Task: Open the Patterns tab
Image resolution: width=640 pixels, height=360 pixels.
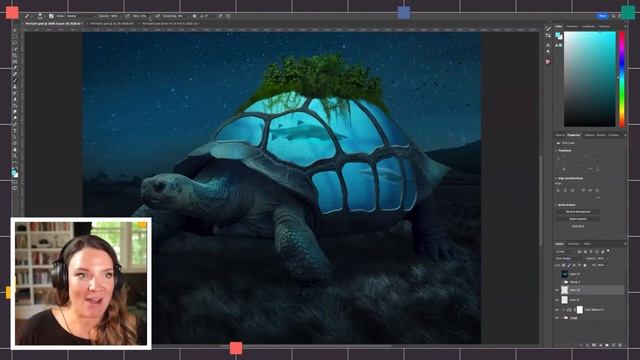Action: (x=604, y=26)
